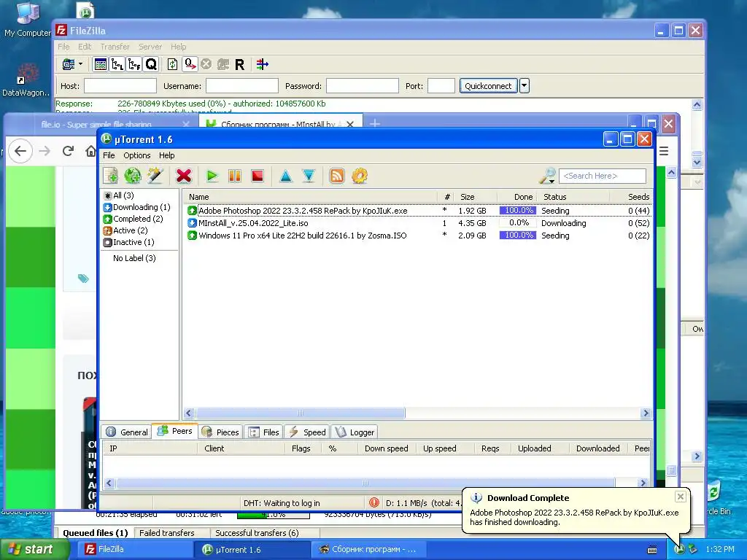This screenshot has height=560, width=747.
Task: Open FileZilla Site Manager icon
Action: 69,64
